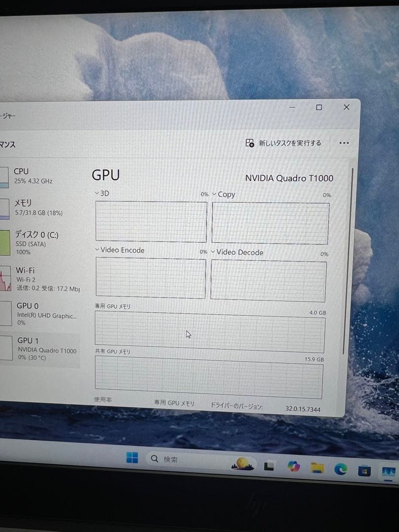Open the Video Decode engine dropdown
The width and height of the screenshot is (399, 532).
[x=213, y=252]
